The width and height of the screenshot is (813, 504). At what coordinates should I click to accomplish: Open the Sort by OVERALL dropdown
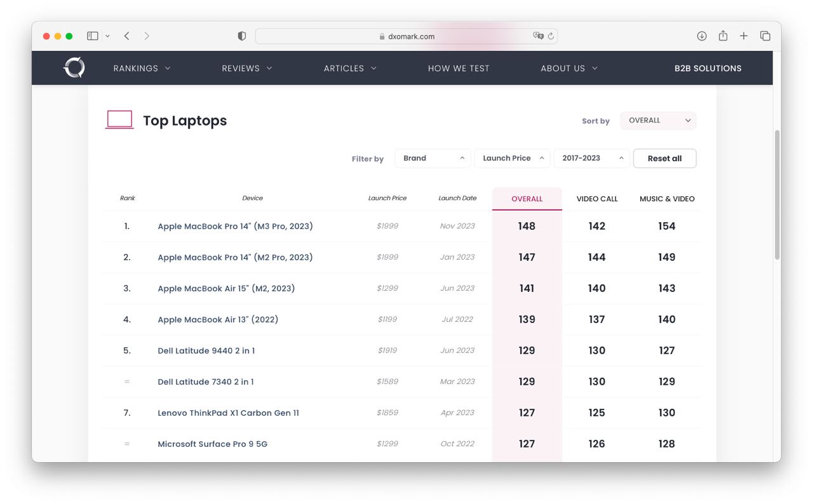coord(658,121)
